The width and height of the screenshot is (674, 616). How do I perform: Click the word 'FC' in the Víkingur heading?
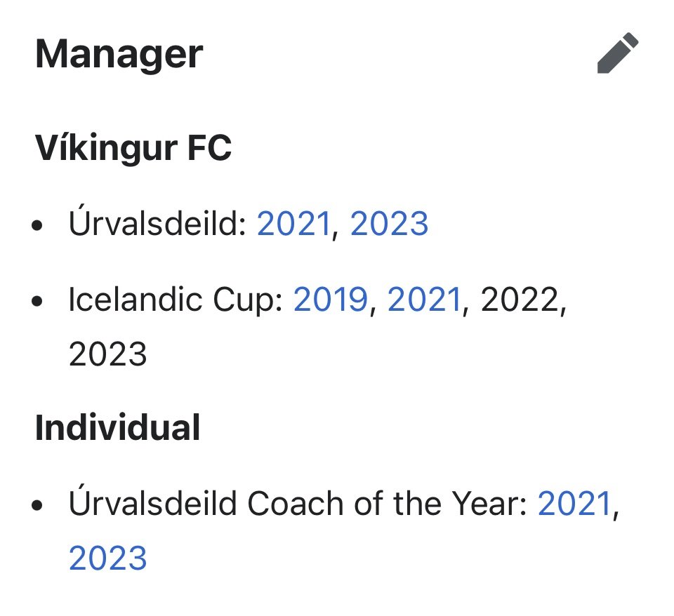pyautogui.click(x=209, y=148)
